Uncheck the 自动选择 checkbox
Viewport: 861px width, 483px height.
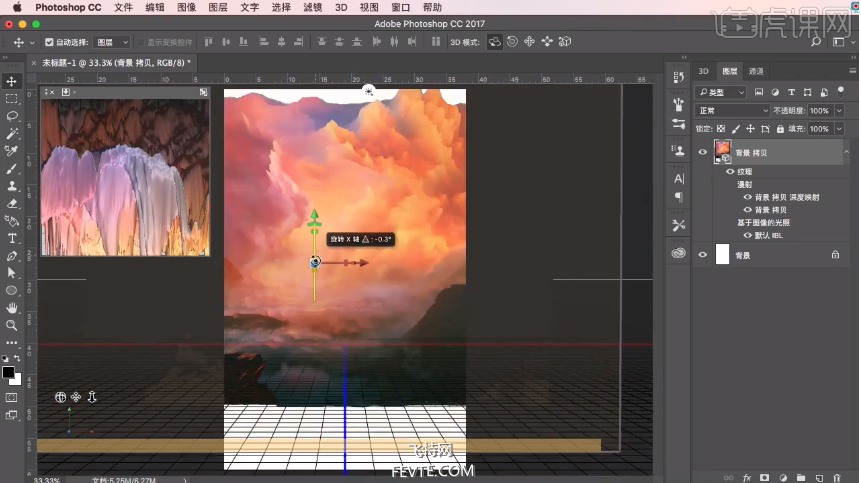pos(49,43)
